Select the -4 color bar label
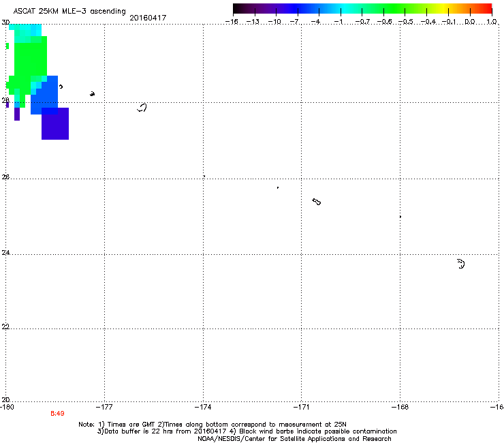Screen dimensions: 504x443 (x=315, y=22)
